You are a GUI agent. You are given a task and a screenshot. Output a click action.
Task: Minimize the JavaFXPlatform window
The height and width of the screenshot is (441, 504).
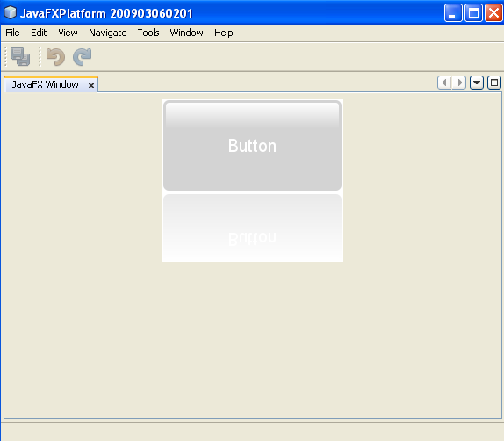pyautogui.click(x=453, y=13)
